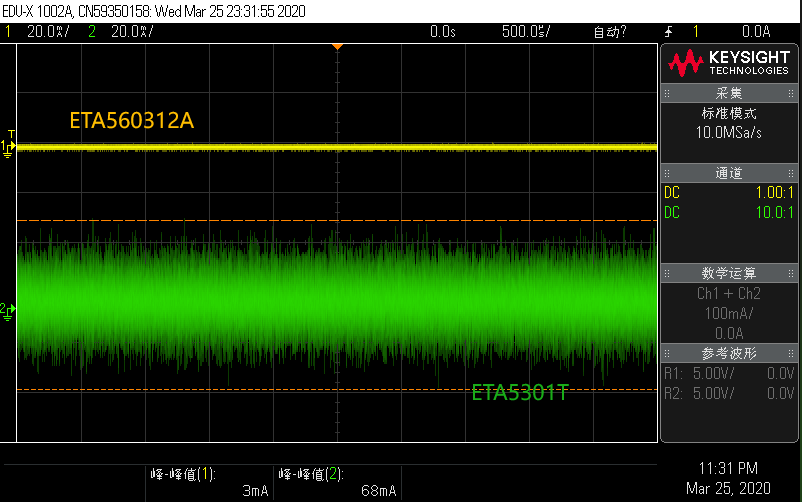Open the 采集 acquisition panel header

coord(729,93)
